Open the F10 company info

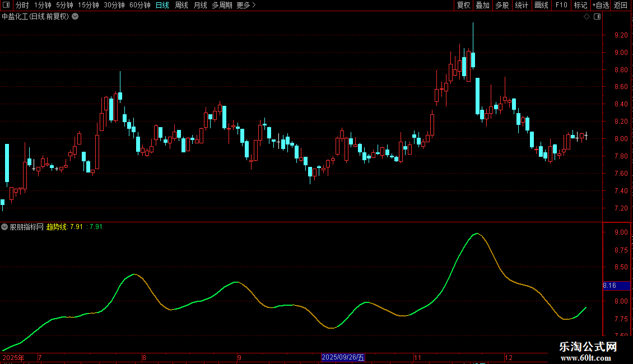(561, 5)
